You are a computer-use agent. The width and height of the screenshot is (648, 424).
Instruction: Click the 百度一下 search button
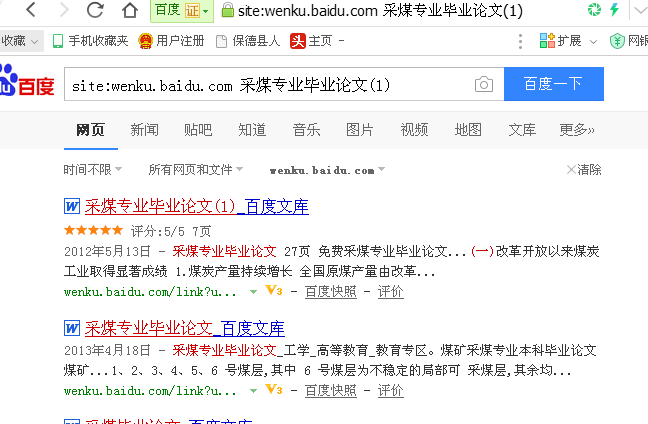click(x=554, y=84)
